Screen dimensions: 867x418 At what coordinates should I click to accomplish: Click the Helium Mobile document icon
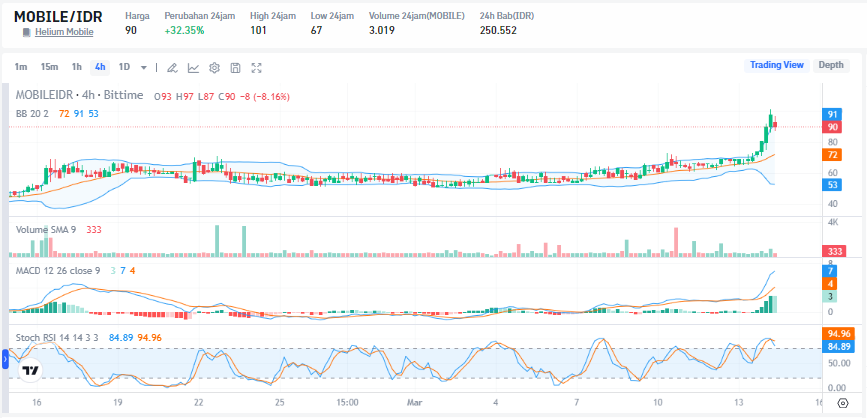tap(27, 32)
